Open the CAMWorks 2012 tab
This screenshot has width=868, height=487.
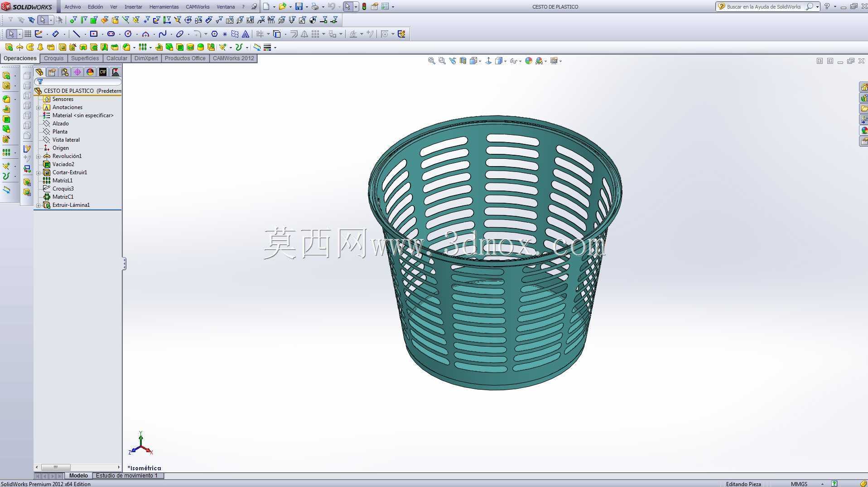tap(233, 58)
